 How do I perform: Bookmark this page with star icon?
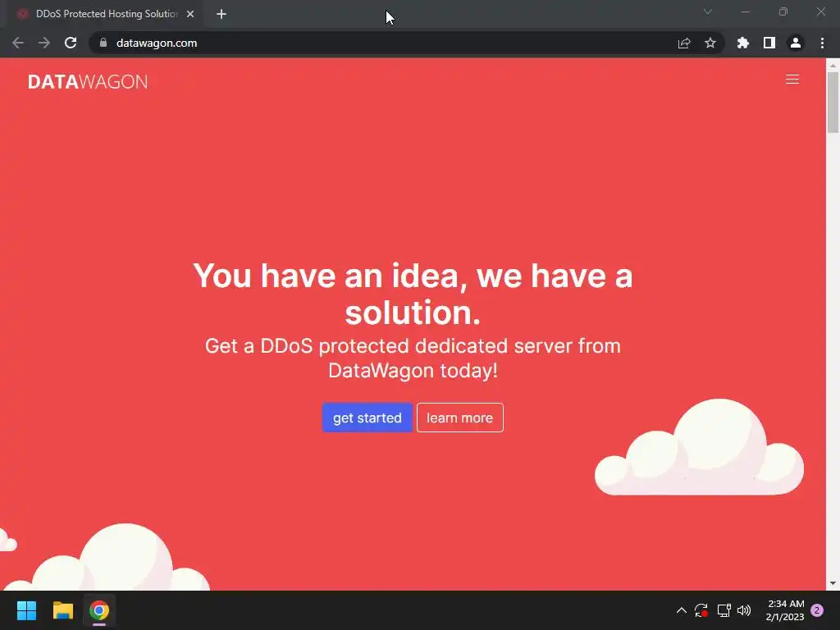coord(710,43)
